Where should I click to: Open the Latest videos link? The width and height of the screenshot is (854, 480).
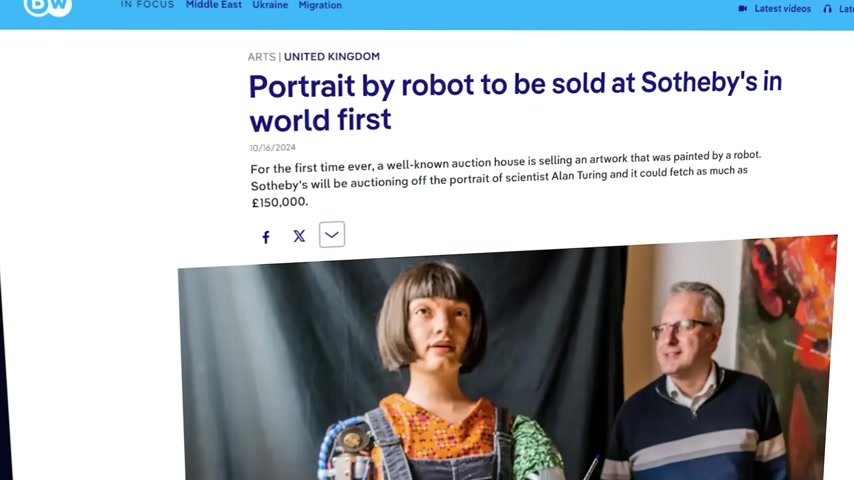pos(782,9)
